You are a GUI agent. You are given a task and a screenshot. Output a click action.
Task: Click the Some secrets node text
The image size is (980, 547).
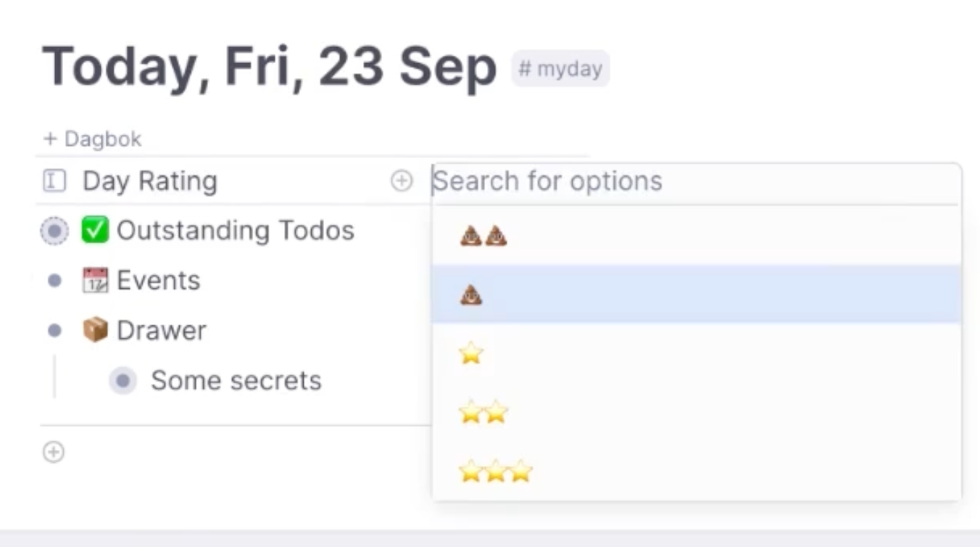click(236, 380)
